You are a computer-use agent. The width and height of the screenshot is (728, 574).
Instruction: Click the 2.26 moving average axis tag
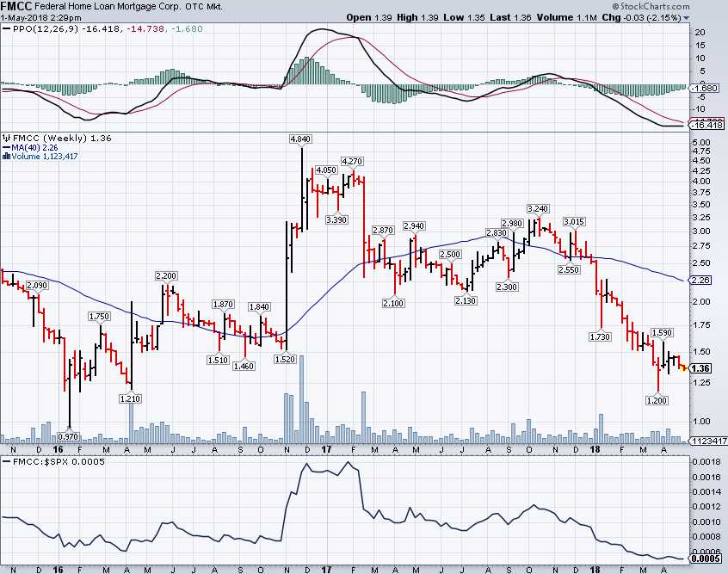tap(700, 280)
